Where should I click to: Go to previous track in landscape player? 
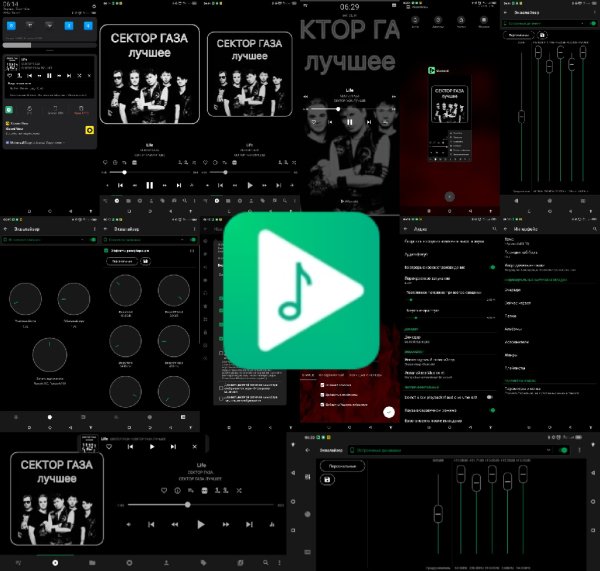(x=152, y=524)
